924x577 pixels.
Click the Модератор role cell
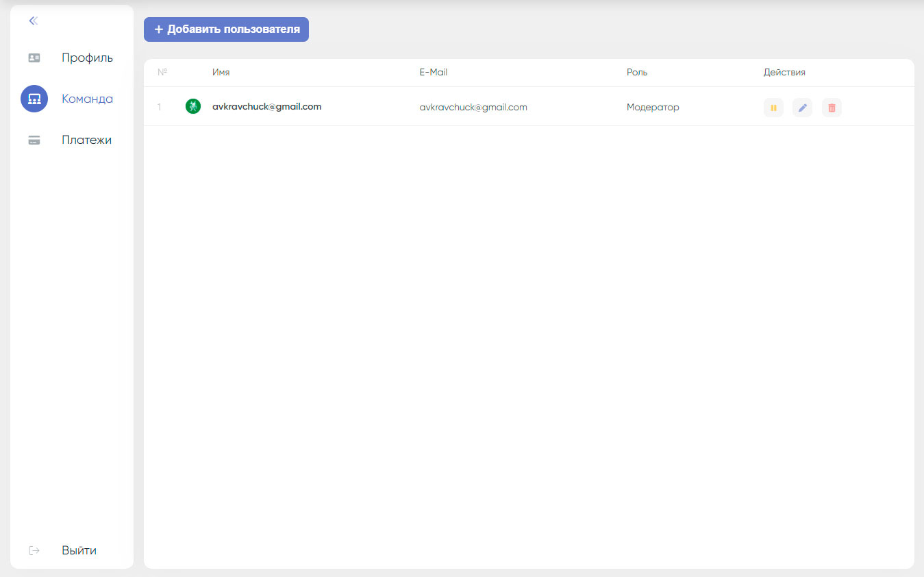click(653, 107)
